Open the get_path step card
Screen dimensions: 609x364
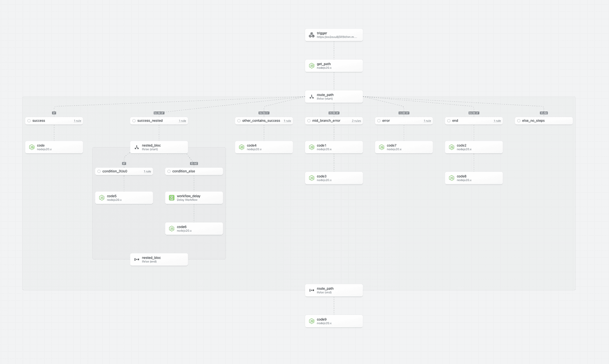(334, 66)
